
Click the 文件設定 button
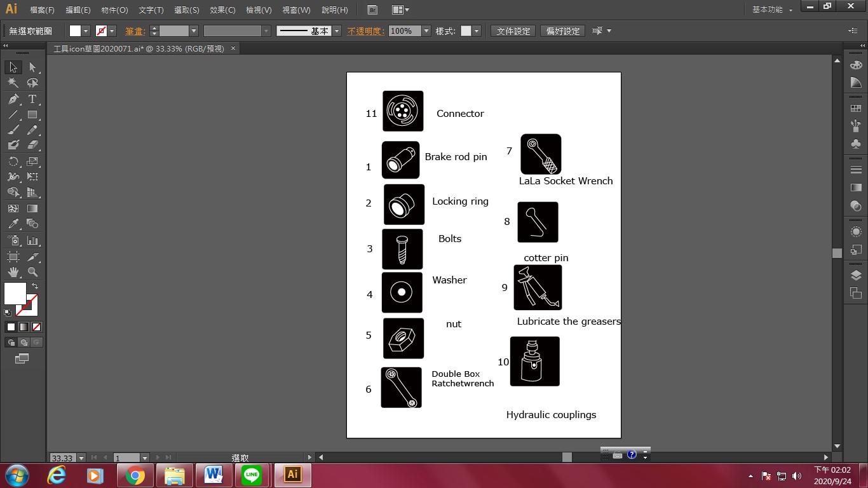(x=513, y=31)
